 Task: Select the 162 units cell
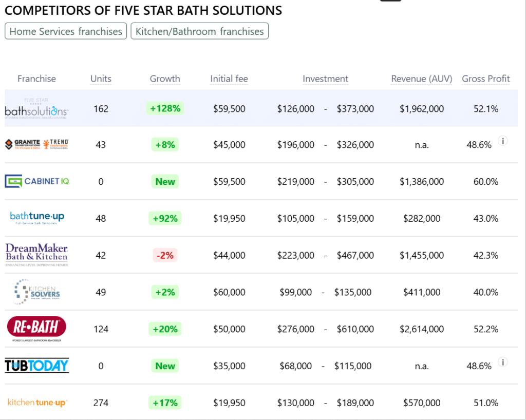(x=101, y=109)
